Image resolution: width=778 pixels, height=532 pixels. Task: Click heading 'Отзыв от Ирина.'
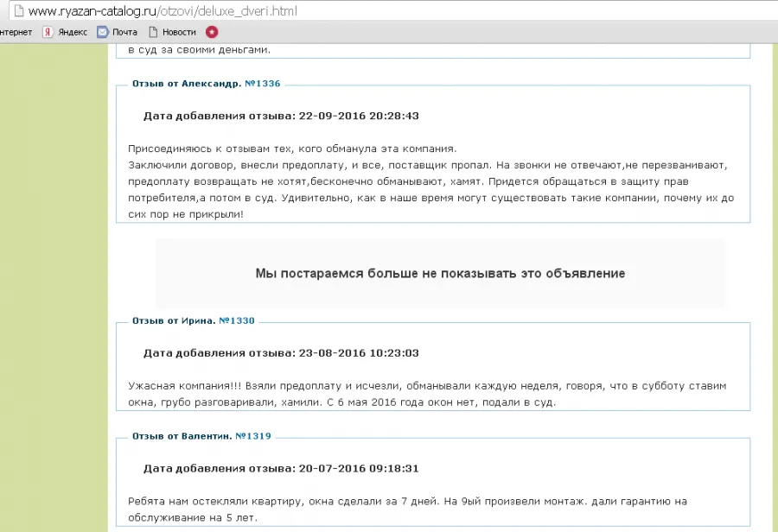pyautogui.click(x=174, y=320)
